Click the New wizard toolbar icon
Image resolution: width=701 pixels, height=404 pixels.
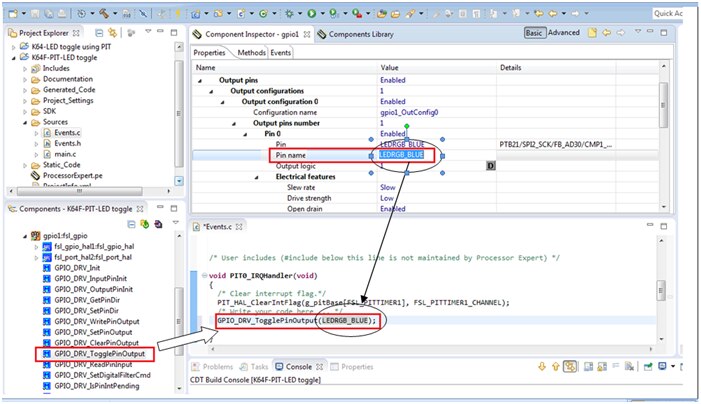pos(13,14)
